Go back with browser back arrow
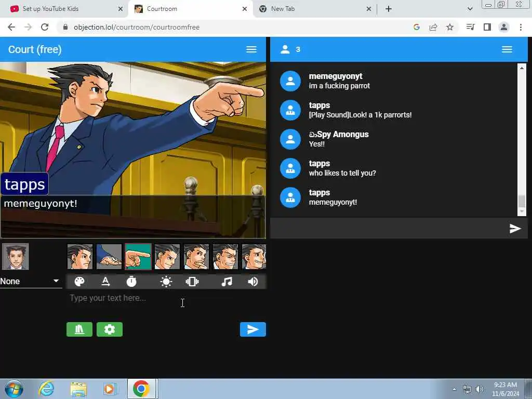Screen dimensions: 532x399 point(11,27)
